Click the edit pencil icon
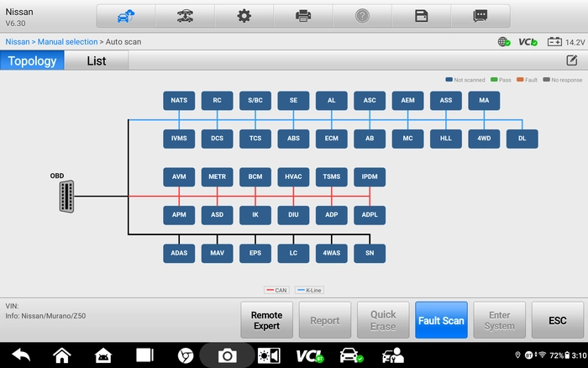Screen dimensions: 588x368 572,60
